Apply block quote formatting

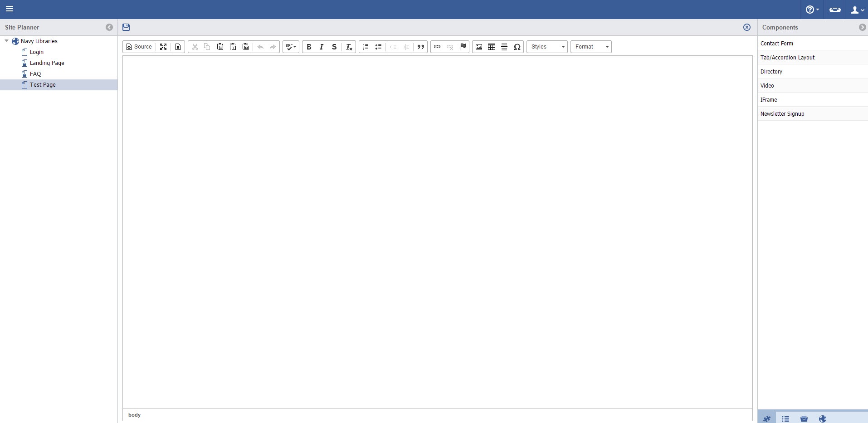click(420, 47)
